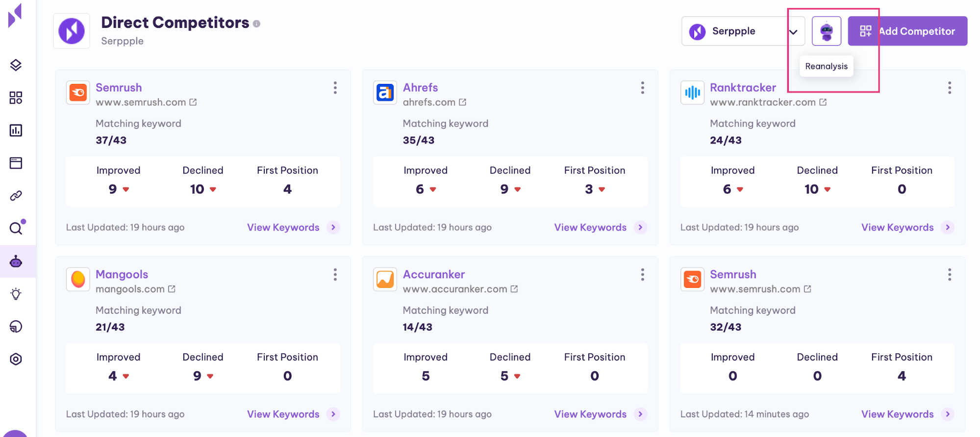
Task: Click the 24/43 matching keyword value
Action: pyautogui.click(x=726, y=140)
